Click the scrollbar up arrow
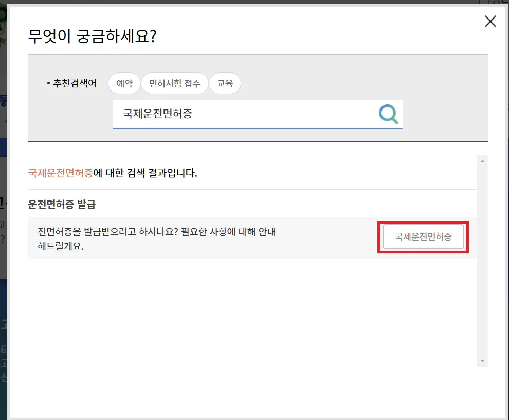The width and height of the screenshot is (509, 420). click(482, 160)
